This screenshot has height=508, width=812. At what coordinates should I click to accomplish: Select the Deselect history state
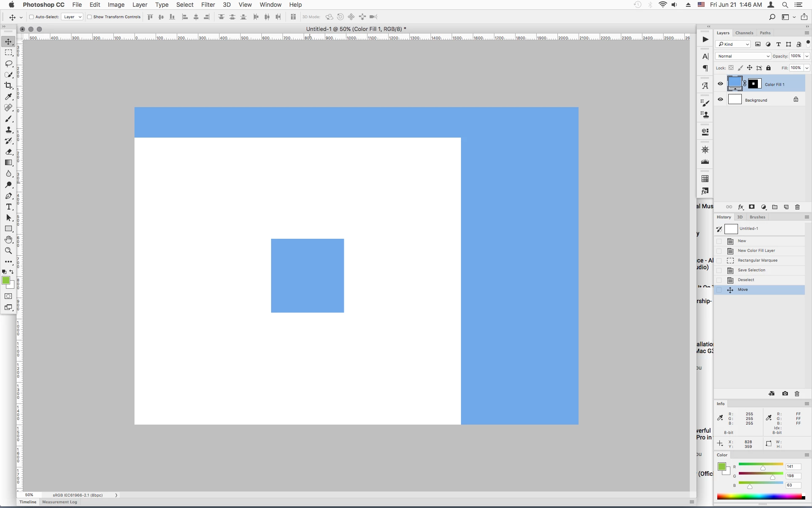pyautogui.click(x=746, y=280)
